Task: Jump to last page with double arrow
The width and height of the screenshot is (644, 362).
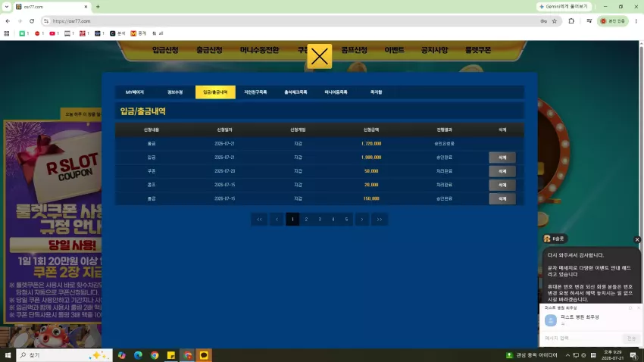Action: pyautogui.click(x=380, y=219)
